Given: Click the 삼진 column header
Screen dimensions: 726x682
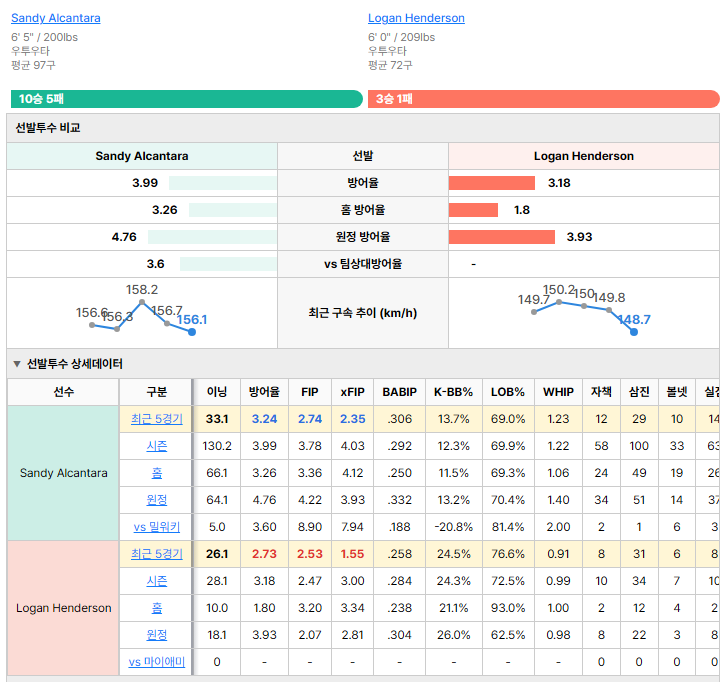Looking at the screenshot, I should point(639,392).
